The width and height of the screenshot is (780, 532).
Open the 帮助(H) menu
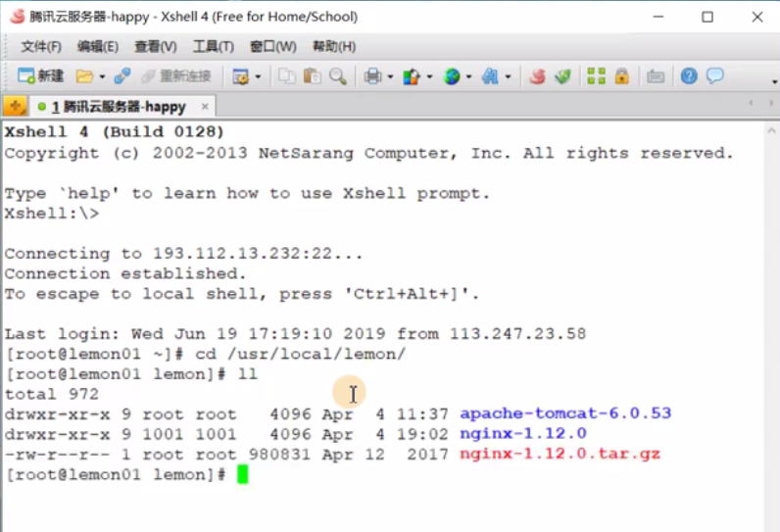tap(334, 46)
